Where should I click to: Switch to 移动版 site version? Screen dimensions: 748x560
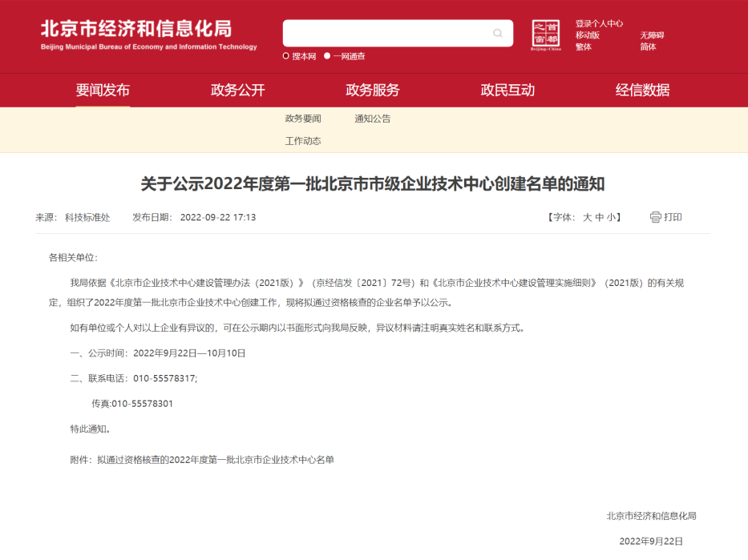587,35
